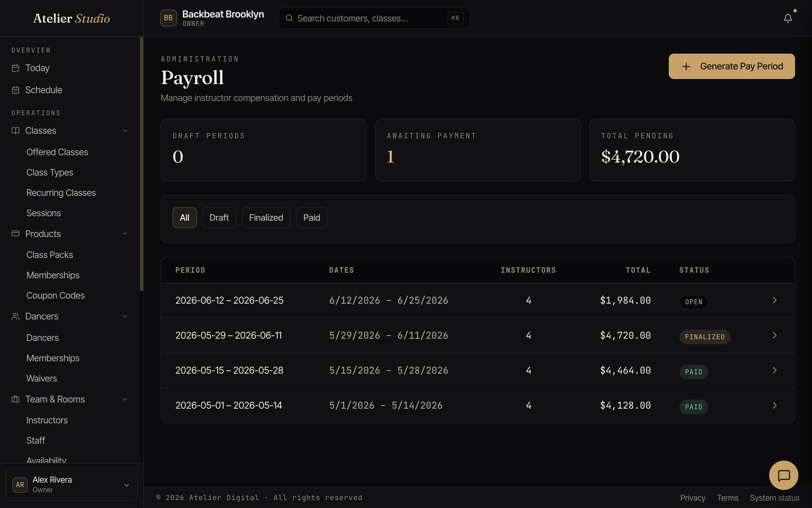Click the Today calendar icon
Screen dimensions: 812x508
16,68
